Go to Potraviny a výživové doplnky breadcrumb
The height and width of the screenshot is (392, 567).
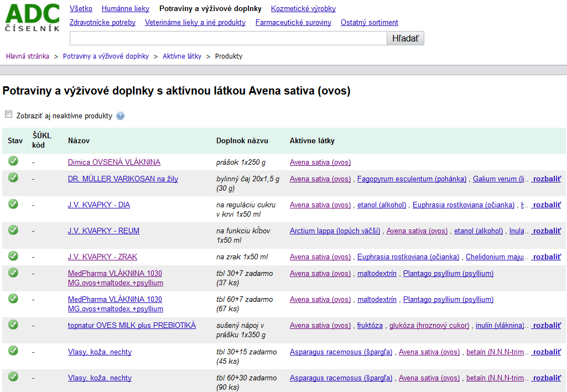click(x=106, y=56)
